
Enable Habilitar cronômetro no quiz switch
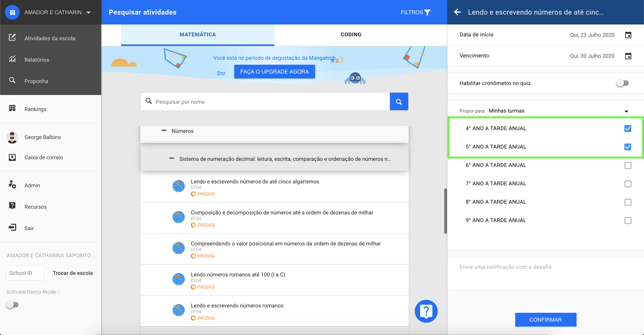tap(623, 83)
